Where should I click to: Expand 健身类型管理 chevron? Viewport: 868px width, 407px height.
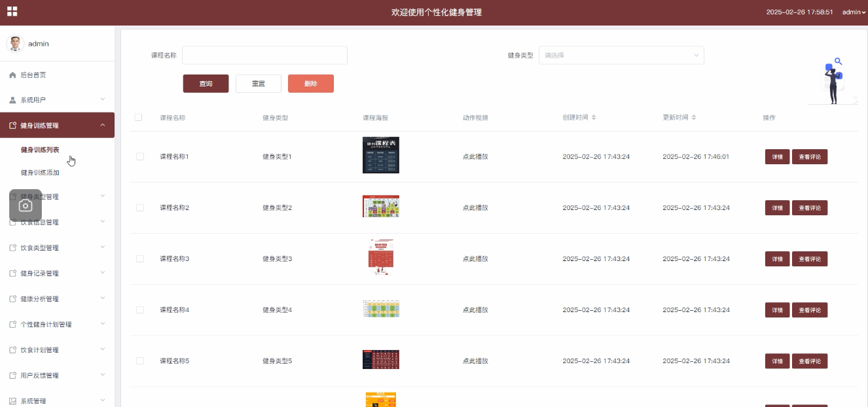coord(103,196)
